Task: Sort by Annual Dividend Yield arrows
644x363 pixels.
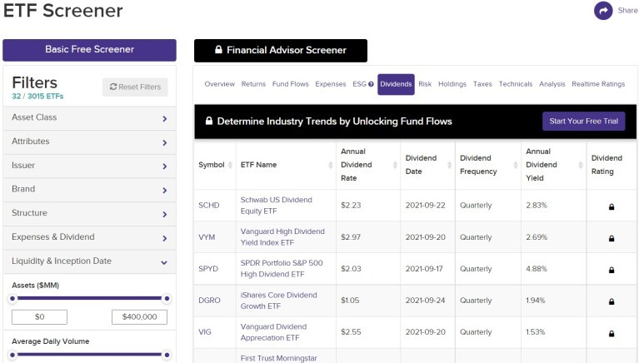Action: (581, 165)
